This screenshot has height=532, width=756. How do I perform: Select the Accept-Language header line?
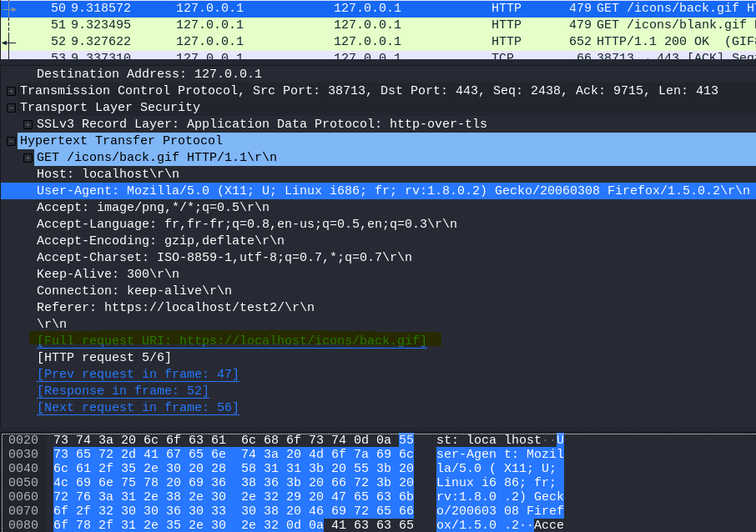click(x=247, y=224)
